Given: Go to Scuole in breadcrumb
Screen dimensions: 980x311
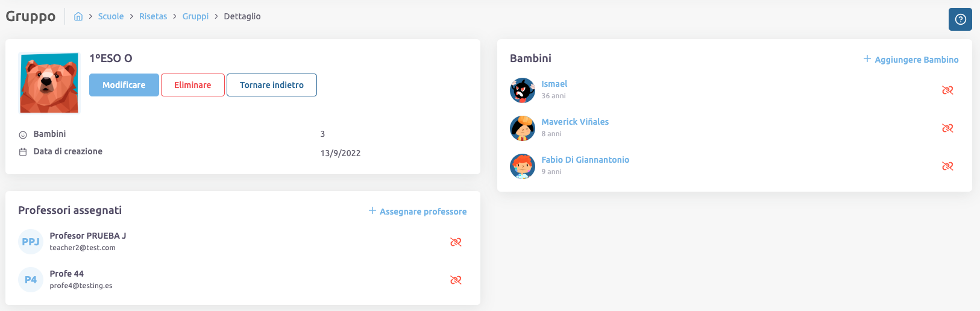Looking at the screenshot, I should tap(111, 16).
